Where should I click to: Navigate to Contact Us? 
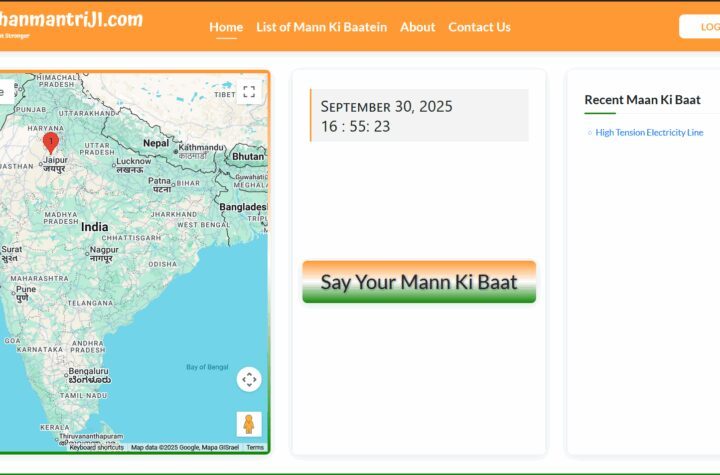click(479, 27)
